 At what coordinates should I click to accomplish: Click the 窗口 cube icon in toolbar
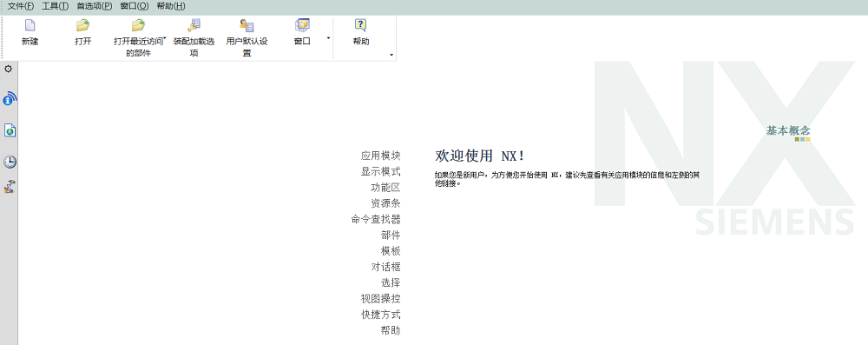(302, 25)
